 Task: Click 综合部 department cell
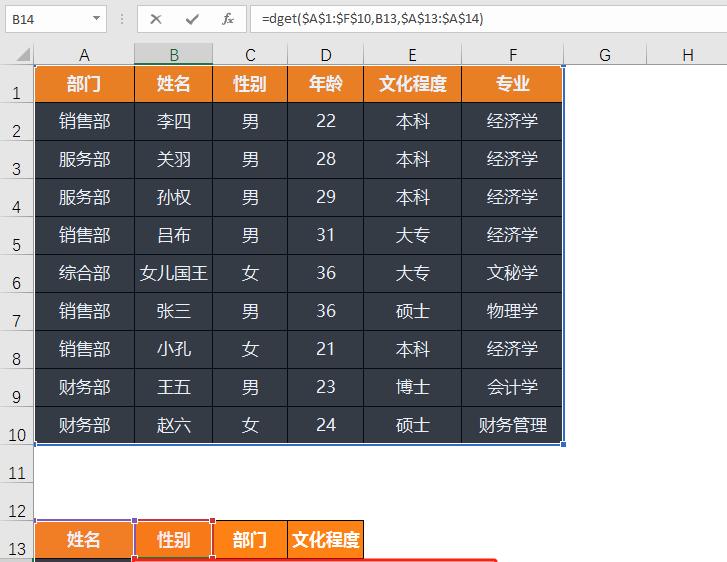click(84, 274)
